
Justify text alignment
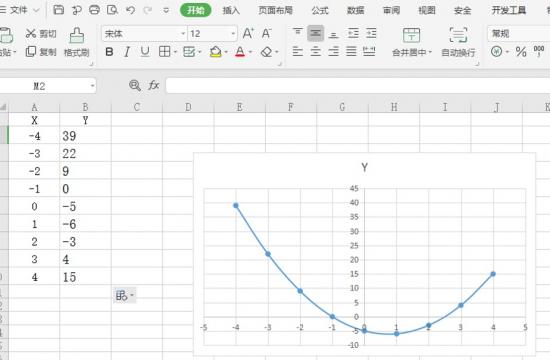pyautogui.click(x=351, y=52)
